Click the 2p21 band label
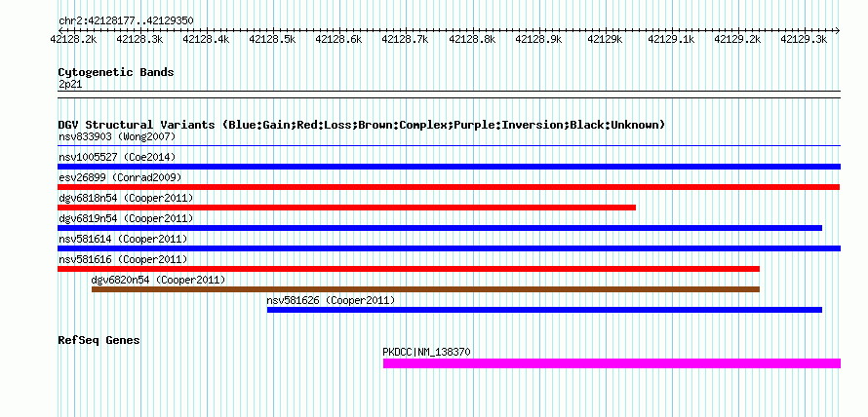The image size is (868, 417). [x=70, y=85]
